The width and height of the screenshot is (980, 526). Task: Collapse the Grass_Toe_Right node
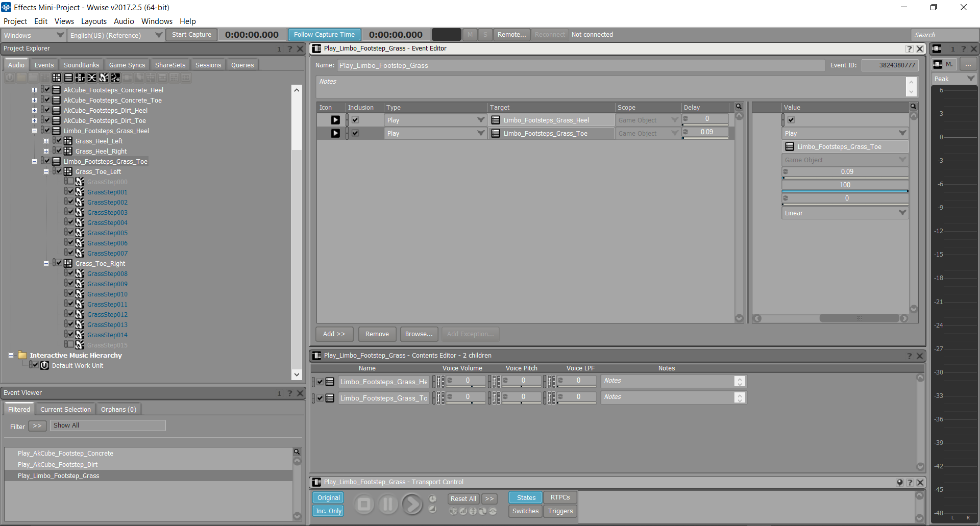coord(46,263)
